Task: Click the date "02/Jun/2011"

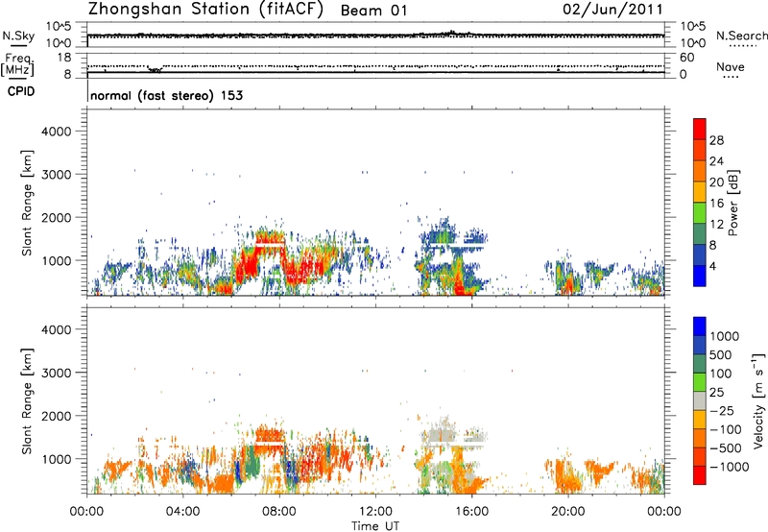Action: click(612, 10)
